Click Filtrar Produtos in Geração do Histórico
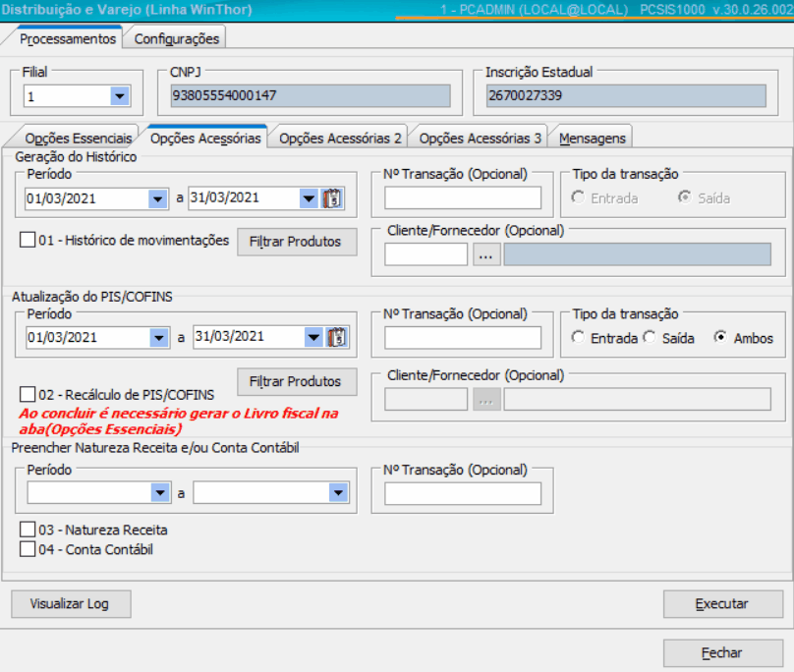This screenshot has width=794, height=672. pyautogui.click(x=297, y=242)
